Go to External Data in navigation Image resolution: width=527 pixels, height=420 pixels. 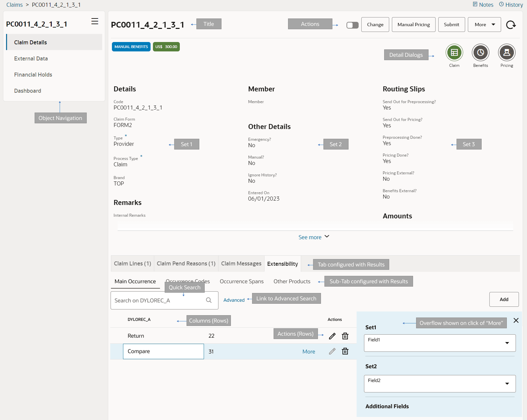pyautogui.click(x=54, y=58)
